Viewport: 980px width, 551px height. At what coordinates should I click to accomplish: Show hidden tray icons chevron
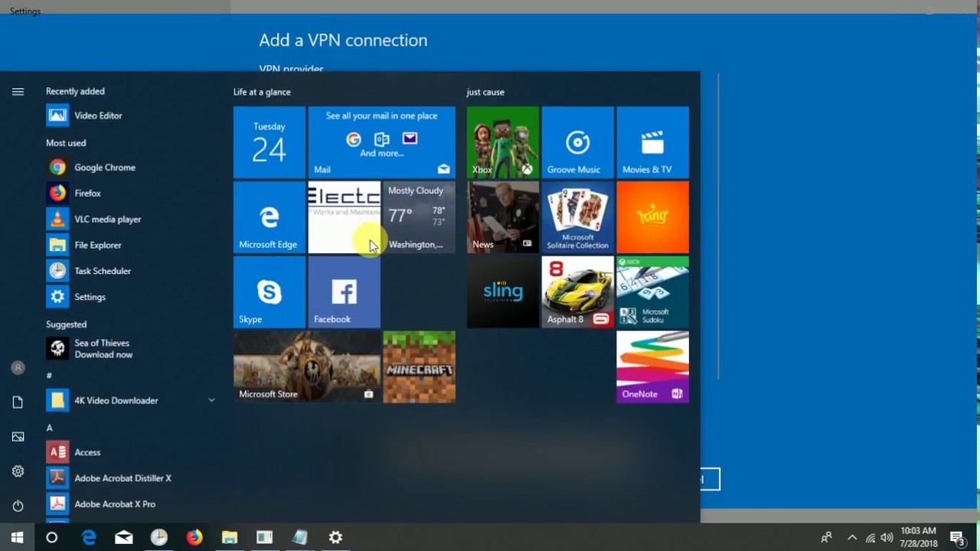pyautogui.click(x=851, y=537)
